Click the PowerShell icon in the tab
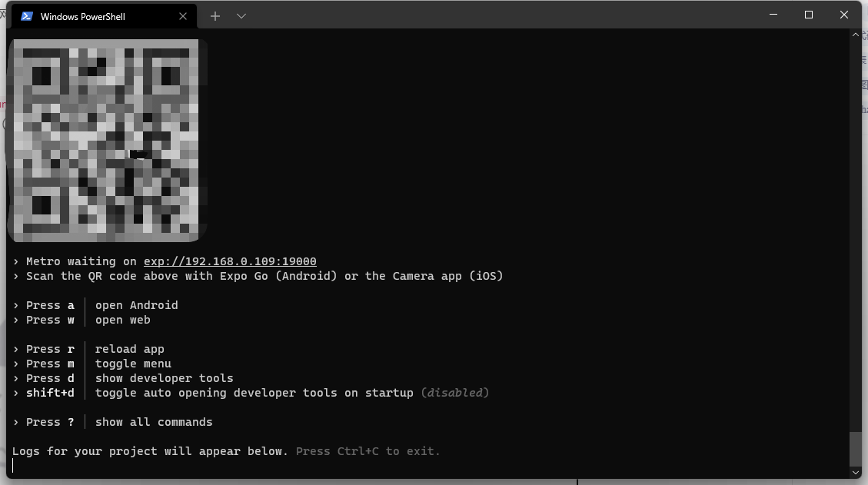The height and width of the screenshot is (485, 868). point(27,17)
